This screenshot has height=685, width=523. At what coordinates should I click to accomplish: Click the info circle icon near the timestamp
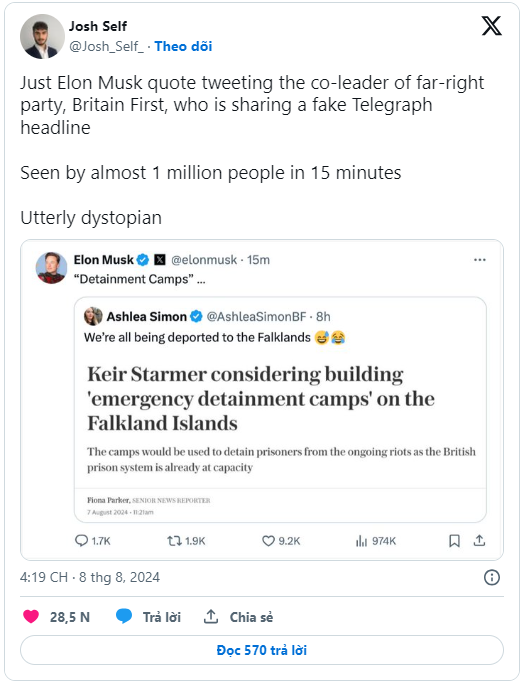tap(492, 578)
